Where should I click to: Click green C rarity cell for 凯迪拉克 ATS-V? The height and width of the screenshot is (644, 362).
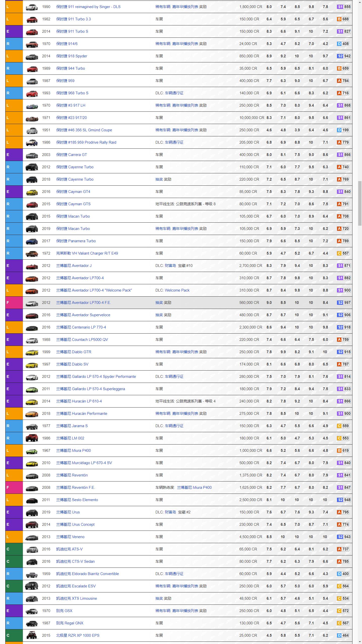tap(14, 549)
